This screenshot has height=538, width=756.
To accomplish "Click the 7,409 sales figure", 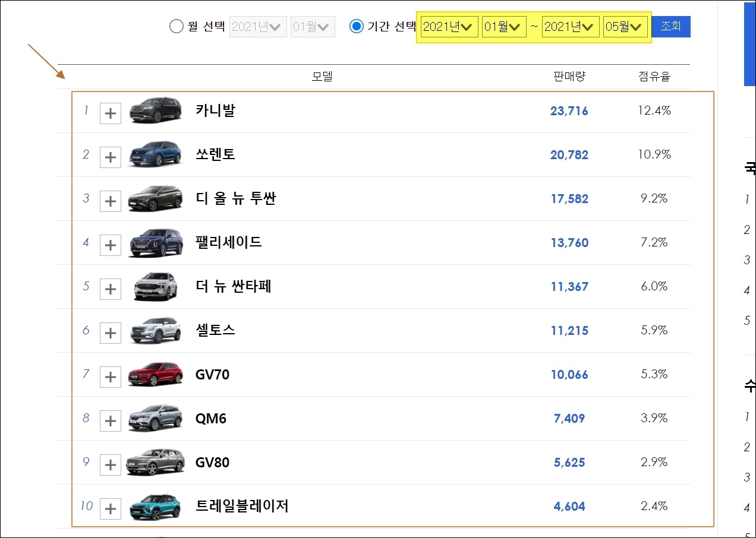I will 569,419.
